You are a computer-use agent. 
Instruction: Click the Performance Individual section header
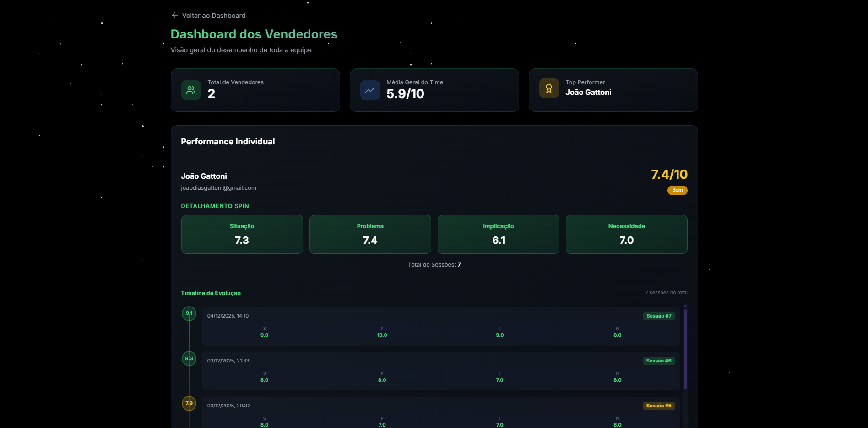point(228,141)
